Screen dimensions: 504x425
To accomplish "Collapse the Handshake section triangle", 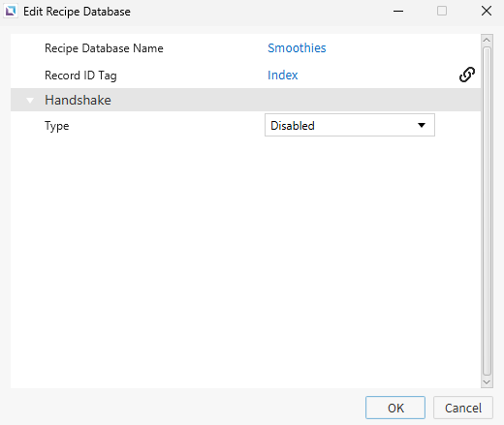I will [x=30, y=101].
